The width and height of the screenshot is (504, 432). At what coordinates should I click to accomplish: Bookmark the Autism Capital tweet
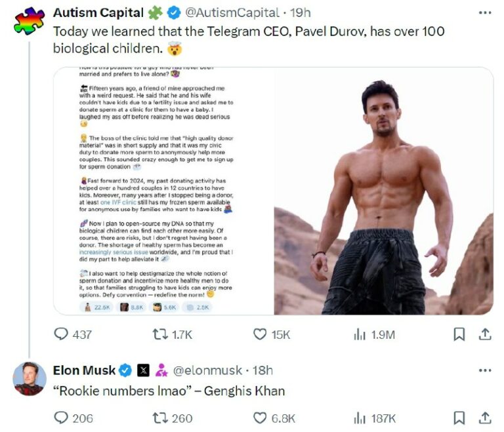pyautogui.click(x=459, y=334)
